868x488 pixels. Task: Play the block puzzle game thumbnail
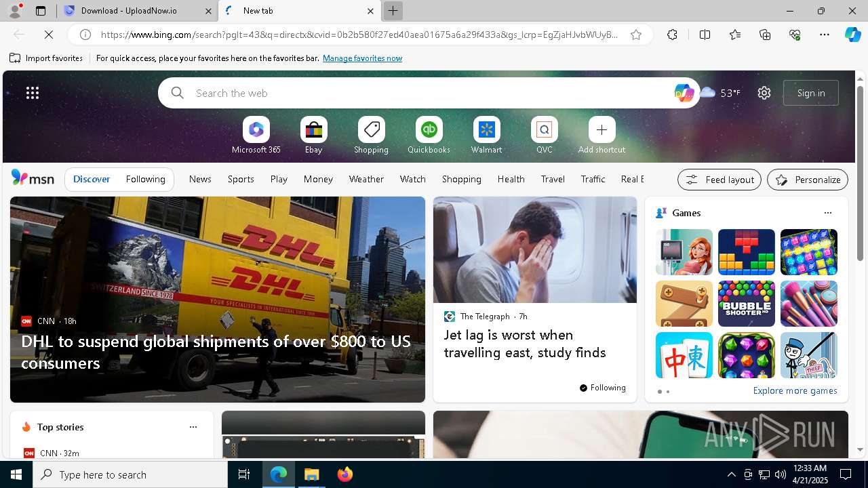pos(746,252)
